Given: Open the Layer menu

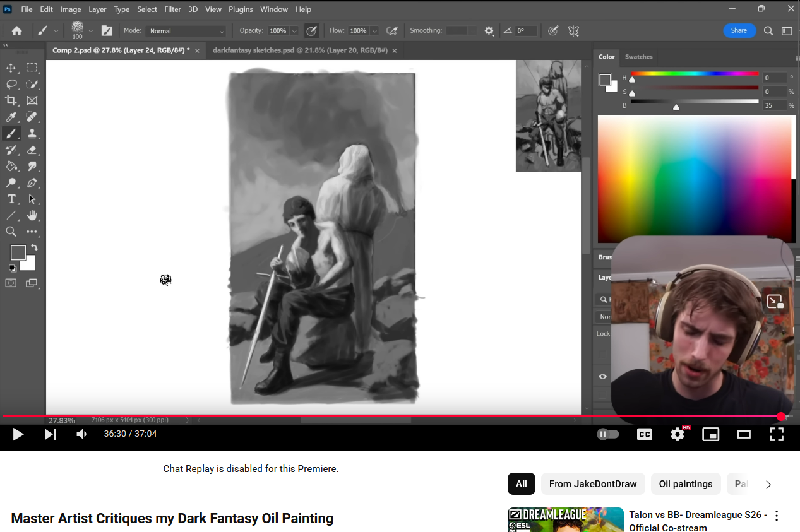Looking at the screenshot, I should tap(97, 9).
